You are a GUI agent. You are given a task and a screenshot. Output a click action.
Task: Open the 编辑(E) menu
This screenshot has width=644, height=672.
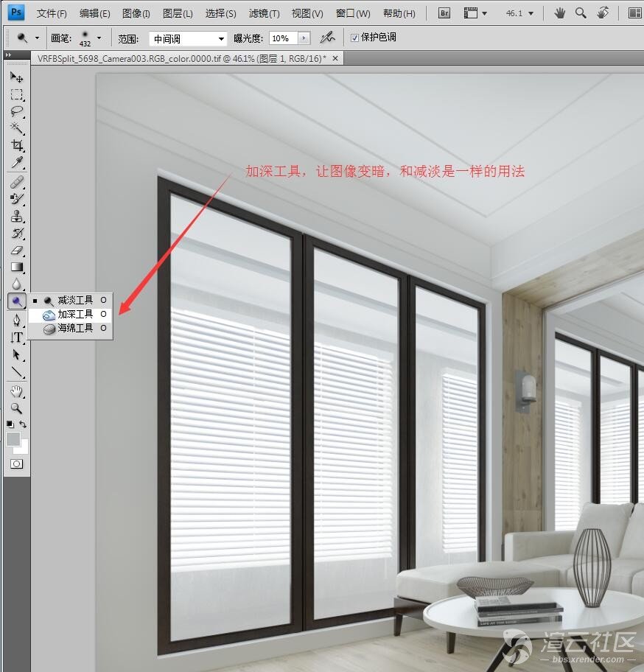pyautogui.click(x=95, y=13)
